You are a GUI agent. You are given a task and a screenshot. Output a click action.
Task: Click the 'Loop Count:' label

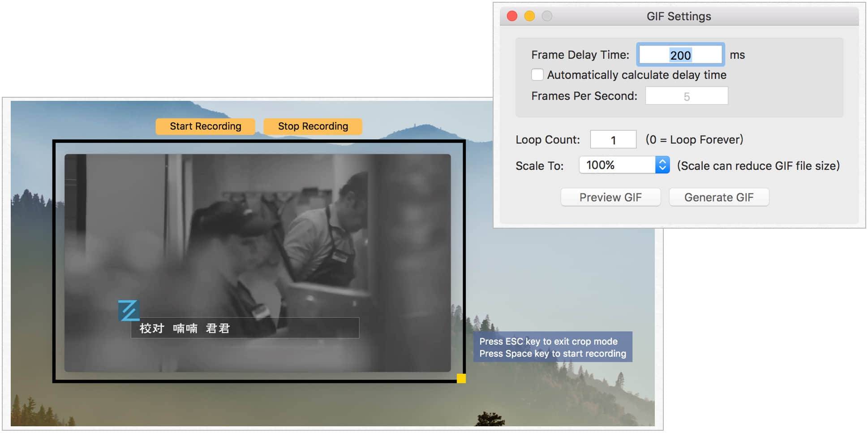(547, 140)
